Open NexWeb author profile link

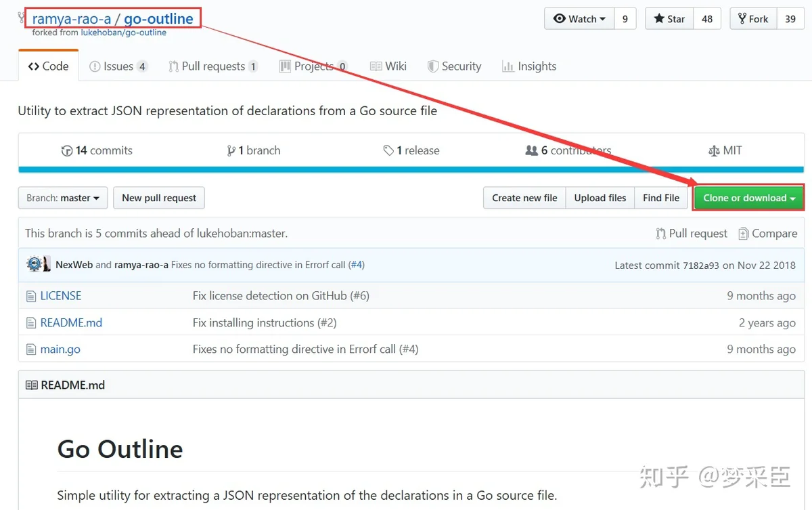[x=74, y=265]
